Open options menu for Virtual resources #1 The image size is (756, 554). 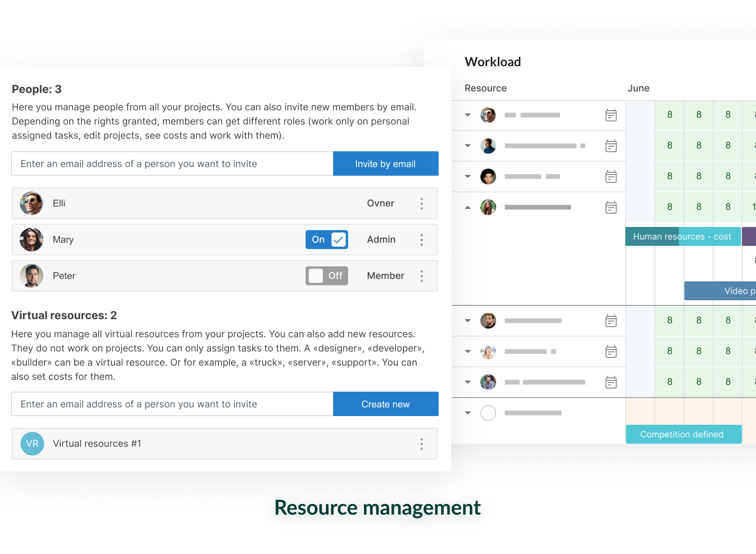[421, 444]
